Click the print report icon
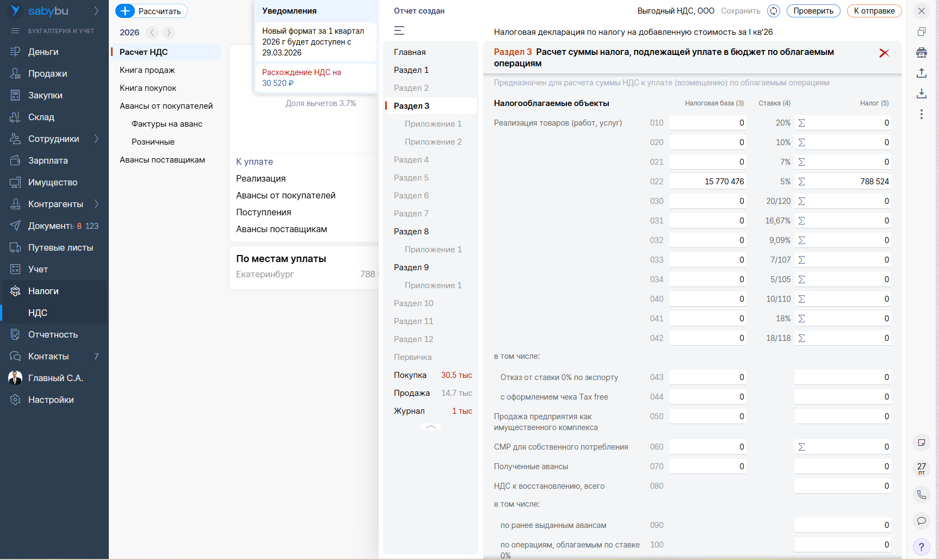The image size is (939, 560). (921, 53)
